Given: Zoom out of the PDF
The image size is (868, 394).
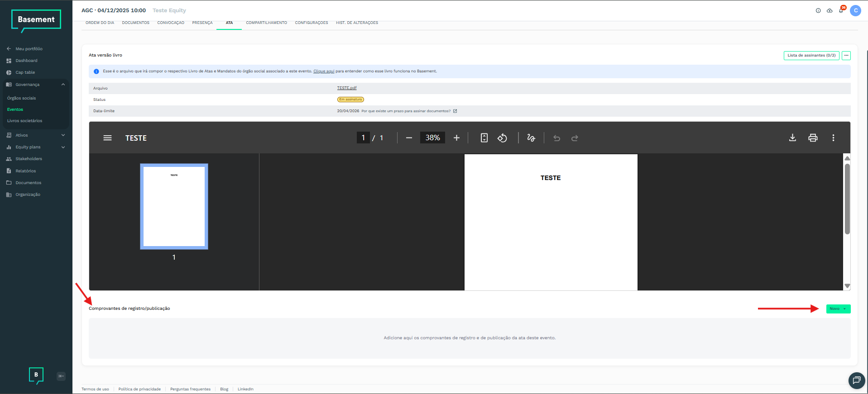Looking at the screenshot, I should [x=409, y=138].
